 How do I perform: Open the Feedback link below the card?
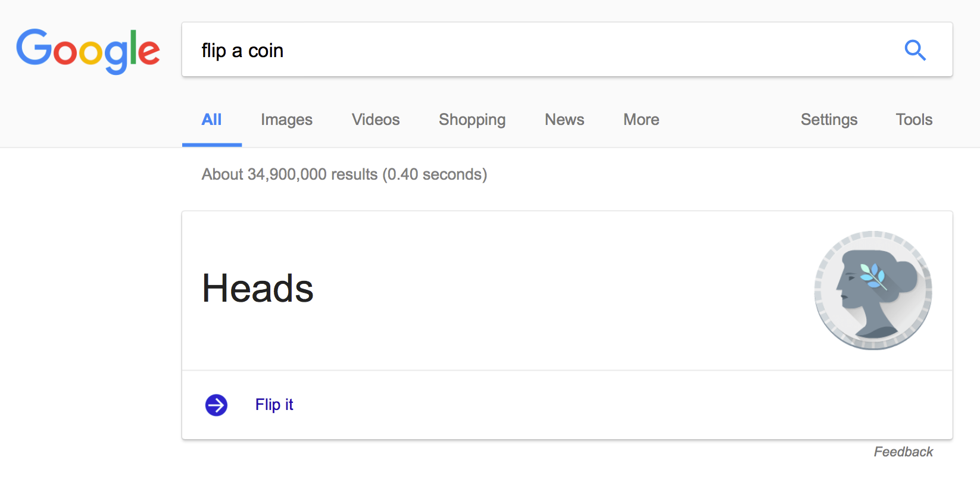[x=903, y=452]
